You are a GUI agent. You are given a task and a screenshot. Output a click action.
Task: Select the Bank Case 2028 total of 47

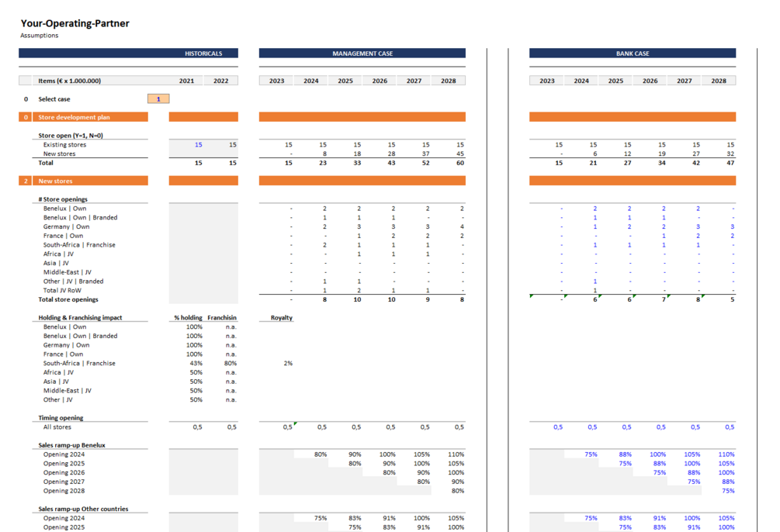(730, 163)
